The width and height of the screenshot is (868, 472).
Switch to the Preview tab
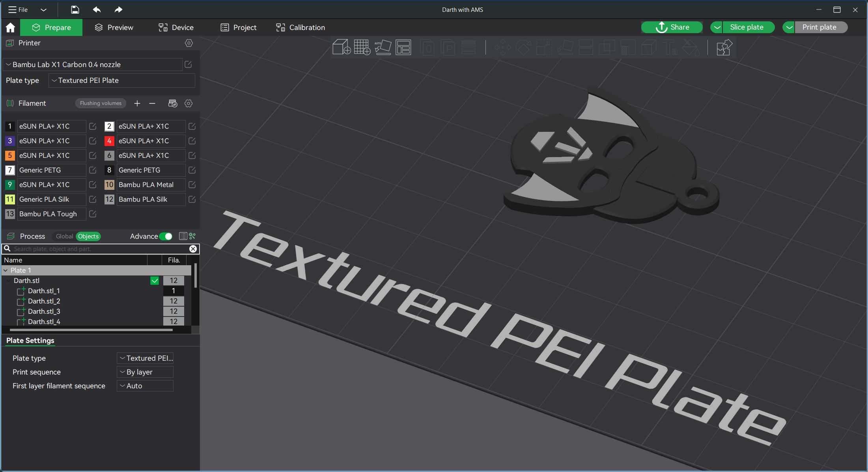(x=114, y=27)
